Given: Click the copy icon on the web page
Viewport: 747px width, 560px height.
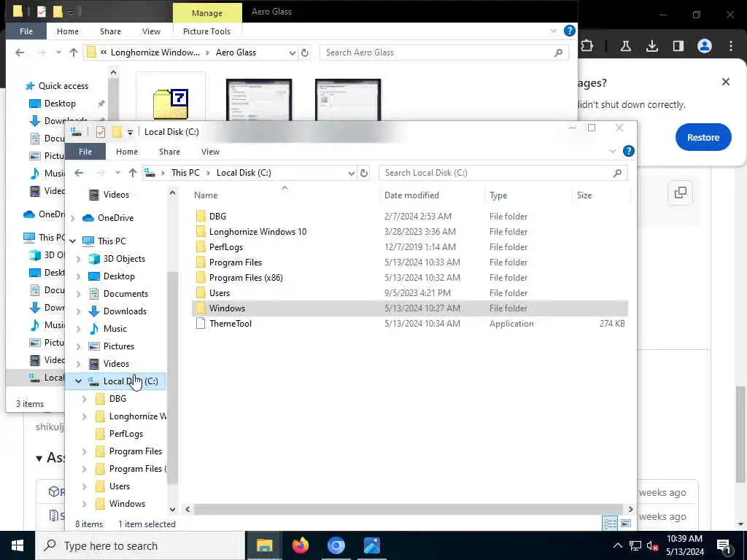Looking at the screenshot, I should coord(681,192).
